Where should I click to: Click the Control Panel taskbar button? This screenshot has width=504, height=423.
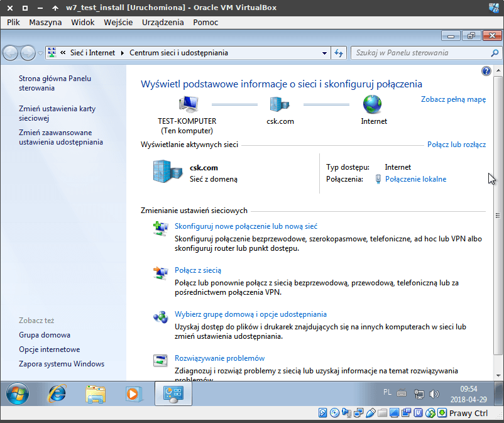pyautogui.click(x=173, y=393)
